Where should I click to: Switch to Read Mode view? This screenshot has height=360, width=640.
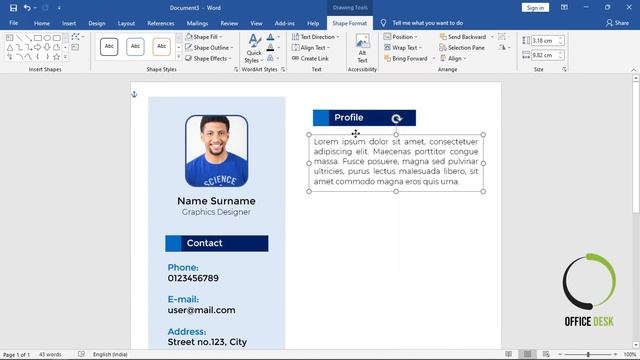(x=509, y=354)
